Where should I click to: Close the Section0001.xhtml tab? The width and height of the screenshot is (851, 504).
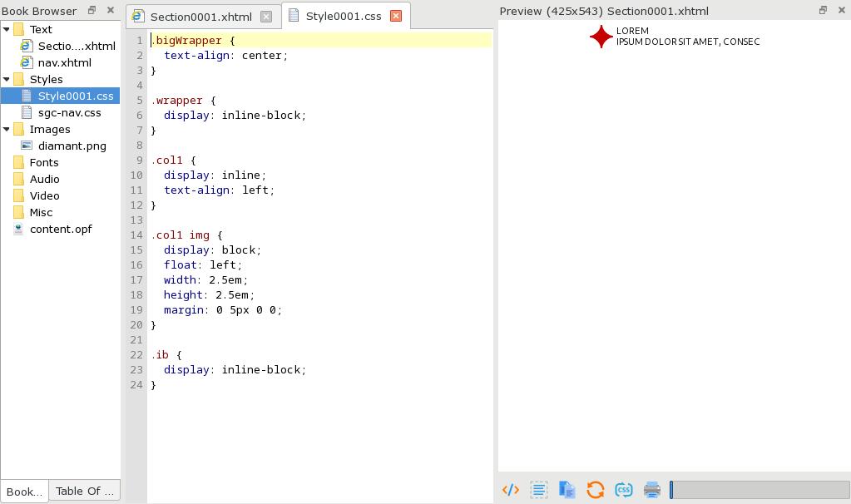click(x=266, y=17)
